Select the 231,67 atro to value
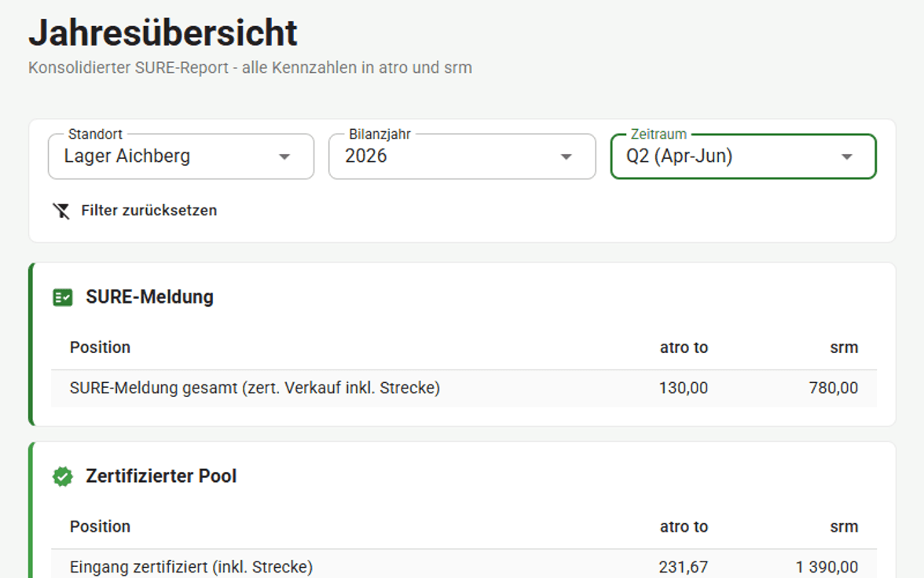 click(684, 568)
